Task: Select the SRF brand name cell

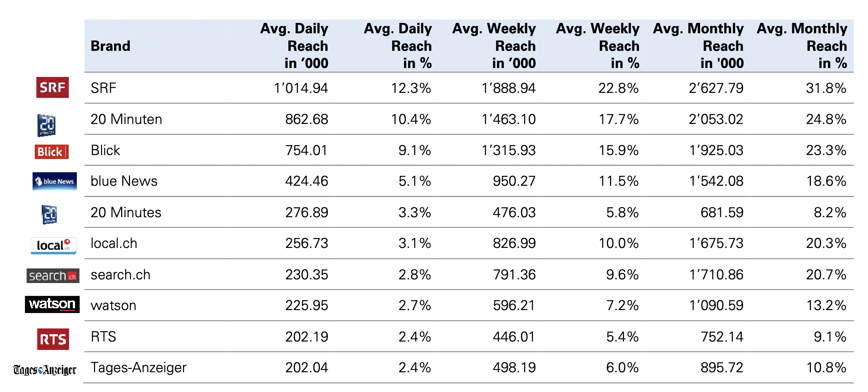Action: click(x=104, y=88)
